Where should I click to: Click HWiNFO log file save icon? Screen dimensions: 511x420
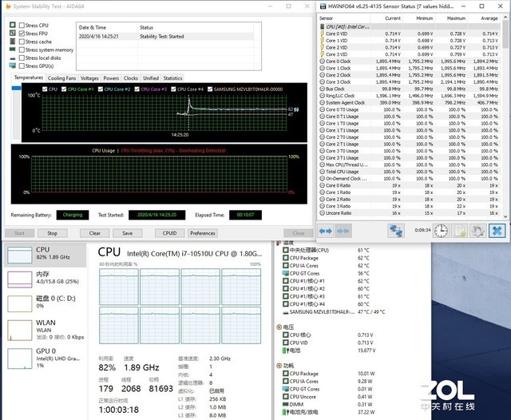coord(460,231)
